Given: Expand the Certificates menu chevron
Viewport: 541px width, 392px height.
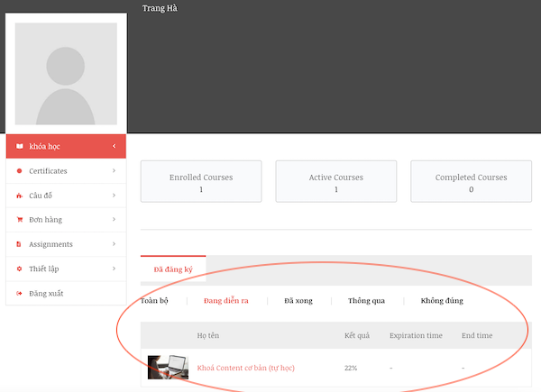Looking at the screenshot, I should point(114,170).
